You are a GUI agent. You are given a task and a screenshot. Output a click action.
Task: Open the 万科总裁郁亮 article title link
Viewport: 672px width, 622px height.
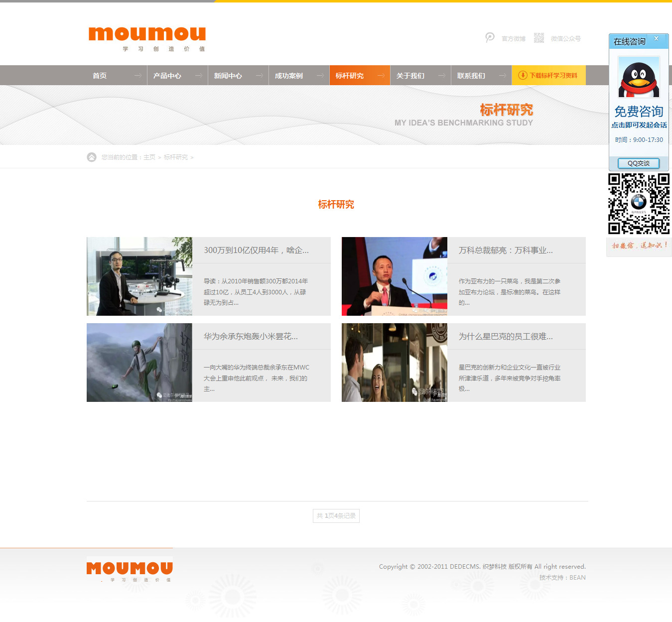click(x=506, y=250)
